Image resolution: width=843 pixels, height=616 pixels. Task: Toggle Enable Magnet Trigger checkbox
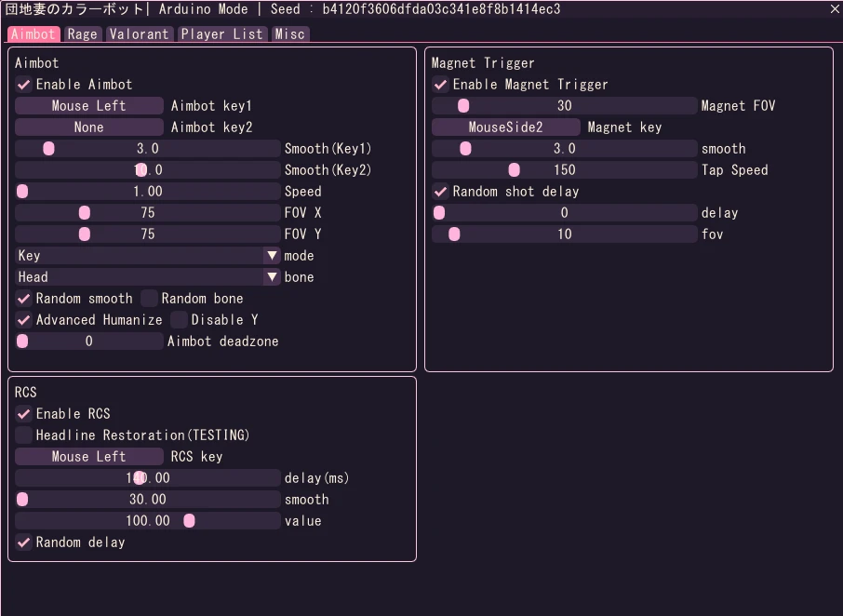click(440, 85)
